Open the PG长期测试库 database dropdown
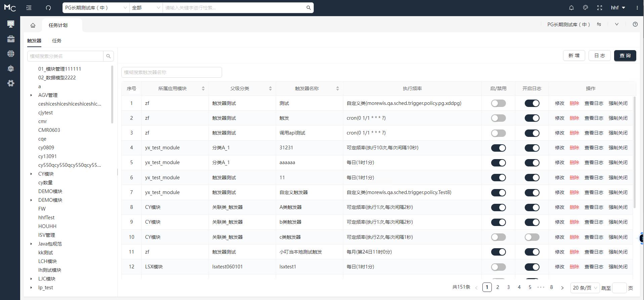 (x=96, y=8)
